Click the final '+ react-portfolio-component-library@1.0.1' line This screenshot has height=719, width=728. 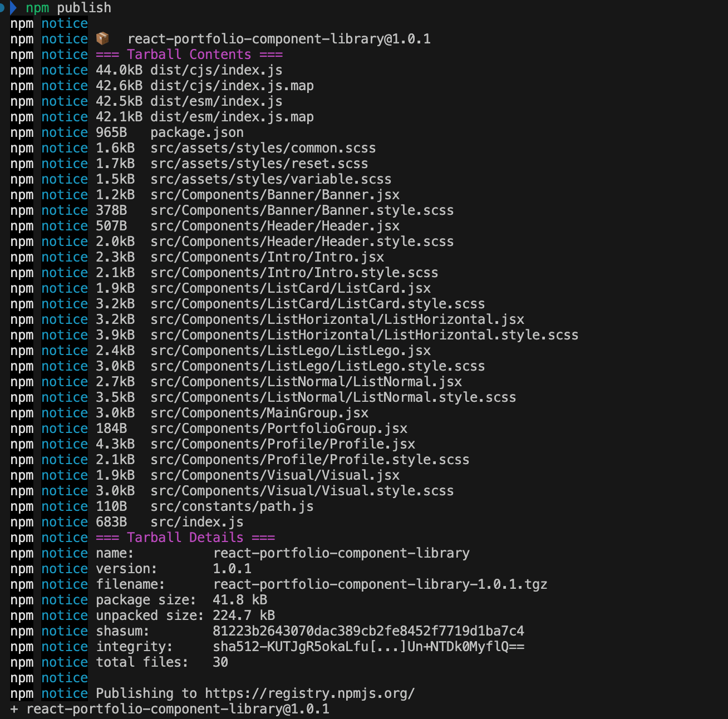coord(170,709)
